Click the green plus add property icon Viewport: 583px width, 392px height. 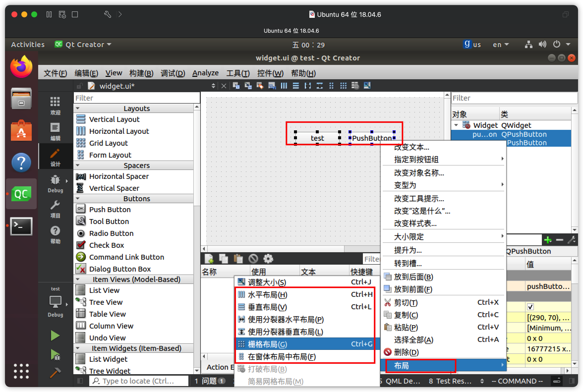[x=548, y=240]
